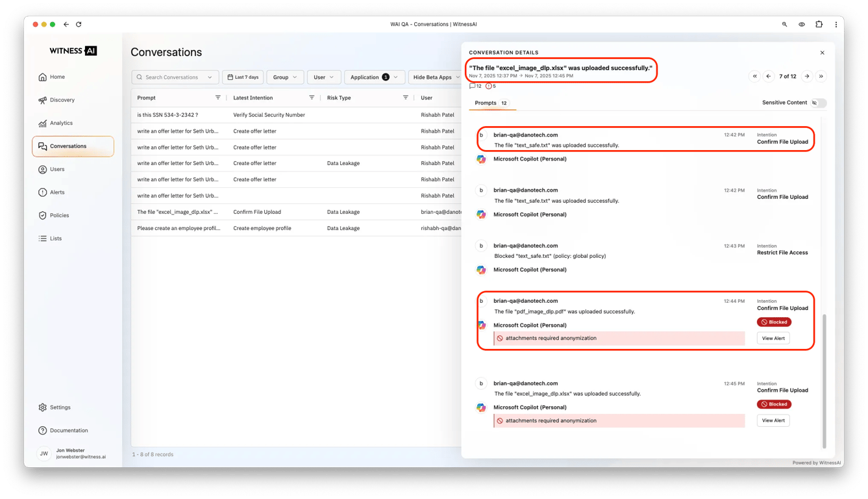The width and height of the screenshot is (868, 499).
Task: Click the WitnessAI logo
Action: [73, 51]
